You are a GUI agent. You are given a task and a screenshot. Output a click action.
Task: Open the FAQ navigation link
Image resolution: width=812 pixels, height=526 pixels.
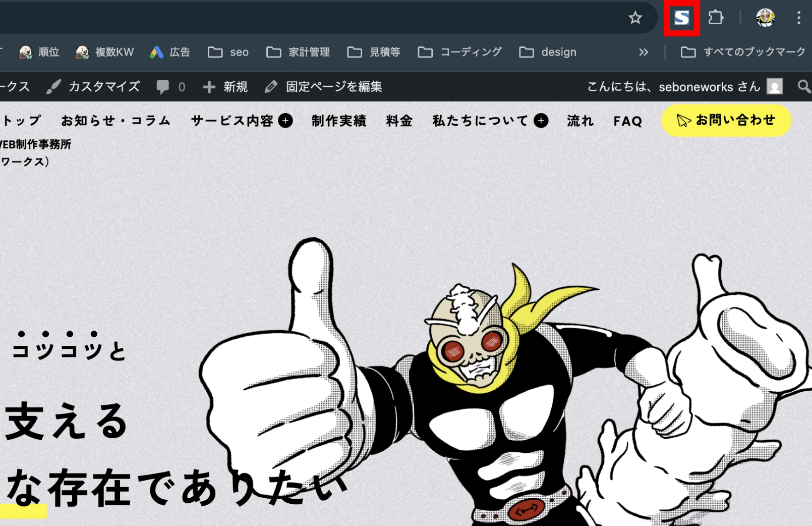coord(628,121)
